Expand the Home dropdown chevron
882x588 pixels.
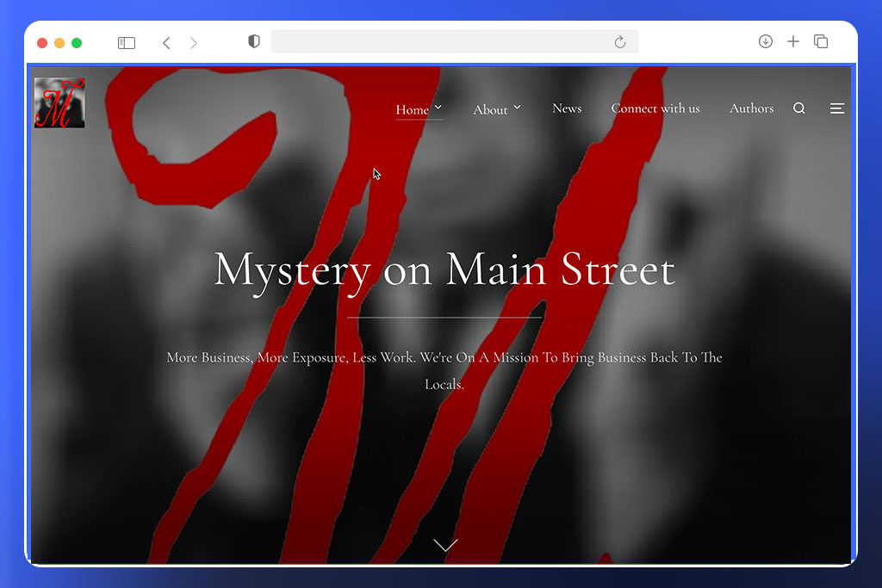[x=438, y=108]
